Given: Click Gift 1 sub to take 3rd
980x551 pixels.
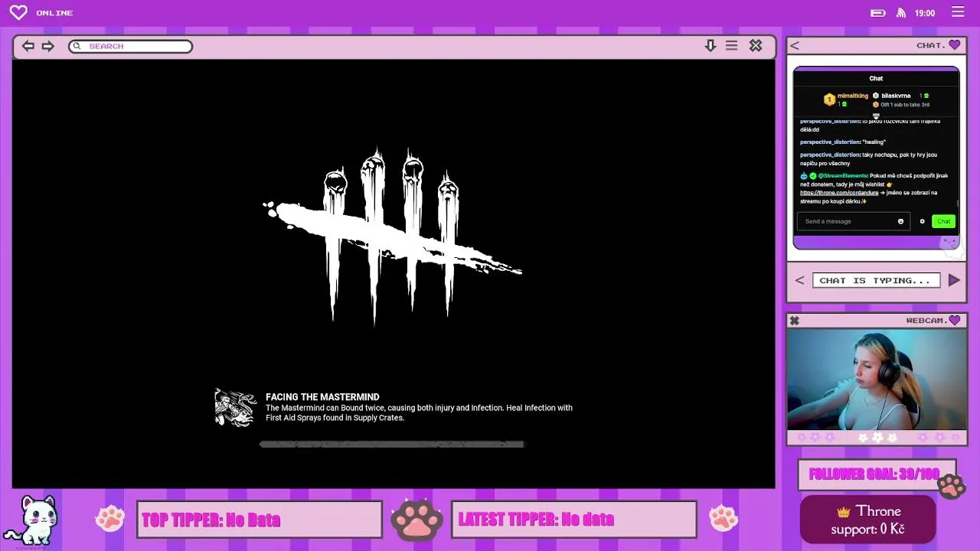Looking at the screenshot, I should tap(905, 105).
